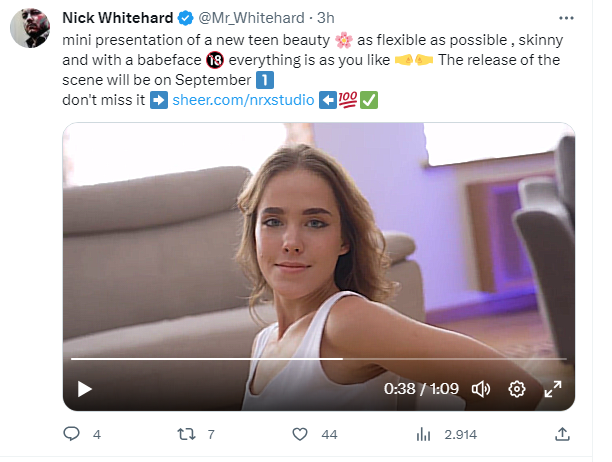Screen dimensions: 612x462
Task: Click the share upload icon
Action: pos(563,434)
